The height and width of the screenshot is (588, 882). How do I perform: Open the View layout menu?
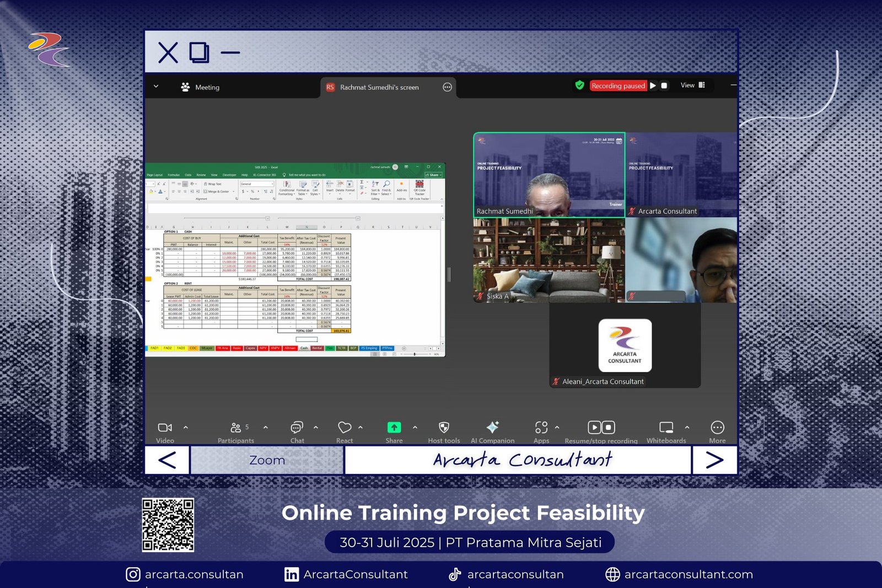[x=692, y=85]
